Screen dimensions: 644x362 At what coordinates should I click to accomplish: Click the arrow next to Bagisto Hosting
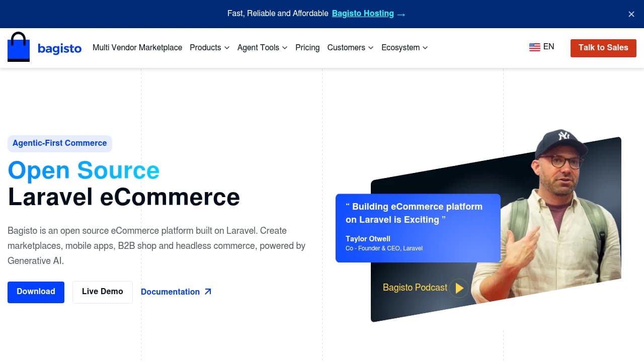click(x=401, y=14)
